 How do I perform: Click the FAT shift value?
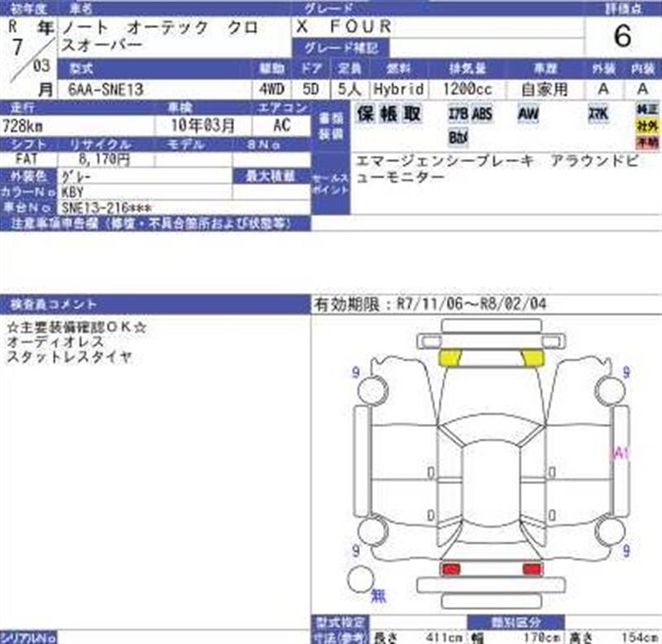tap(26, 159)
